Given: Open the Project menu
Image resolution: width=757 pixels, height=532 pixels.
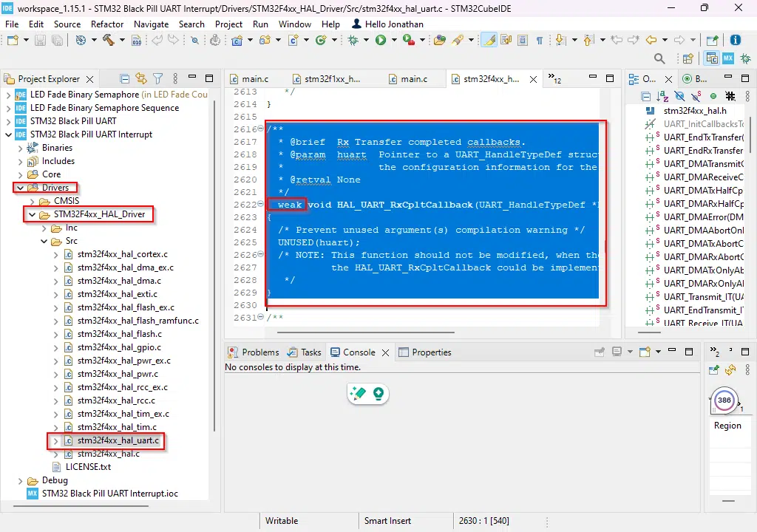Looking at the screenshot, I should [229, 24].
